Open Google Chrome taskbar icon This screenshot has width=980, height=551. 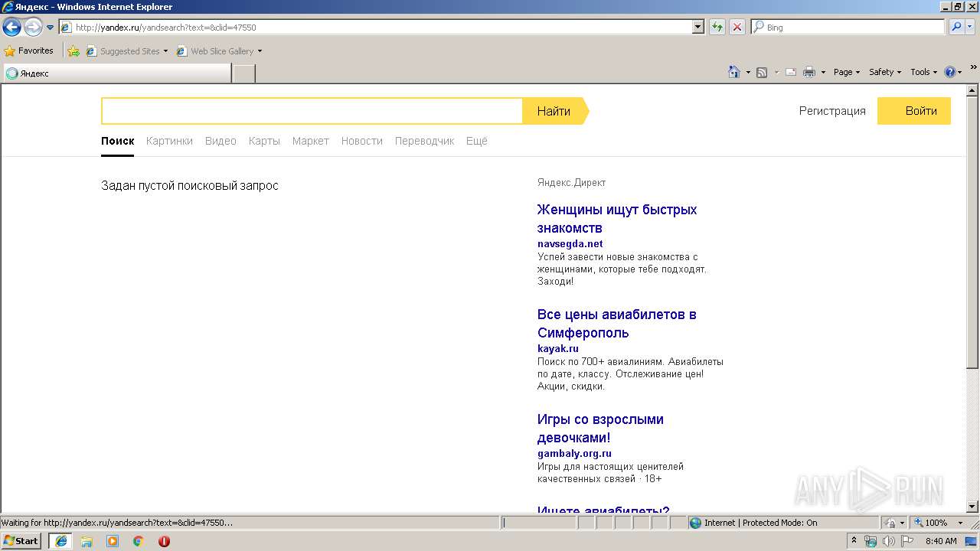(139, 541)
